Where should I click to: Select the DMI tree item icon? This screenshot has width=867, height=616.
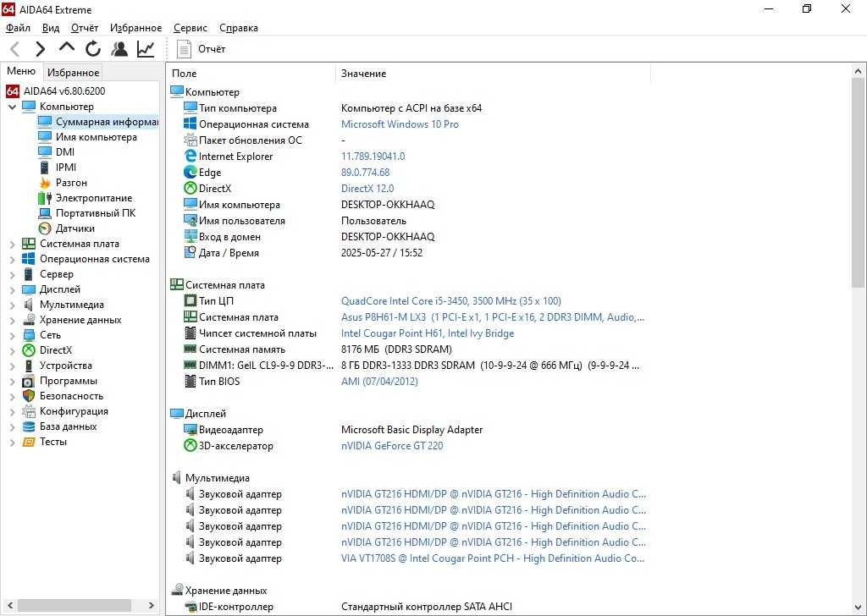pyautogui.click(x=45, y=152)
